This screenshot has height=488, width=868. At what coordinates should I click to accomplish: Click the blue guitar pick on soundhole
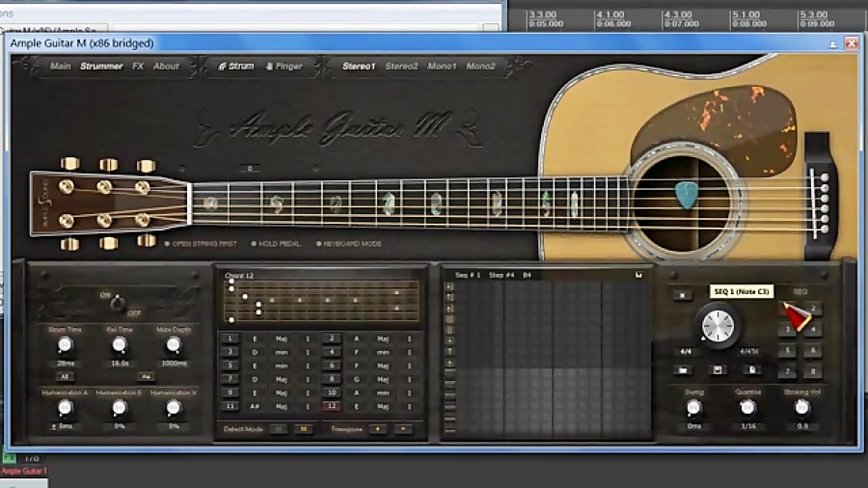(x=686, y=194)
